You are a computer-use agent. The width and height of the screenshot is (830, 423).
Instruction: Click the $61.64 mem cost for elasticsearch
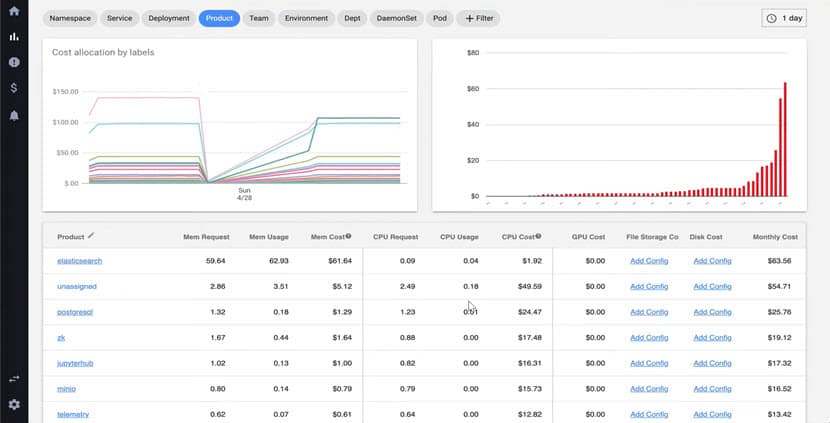point(339,261)
